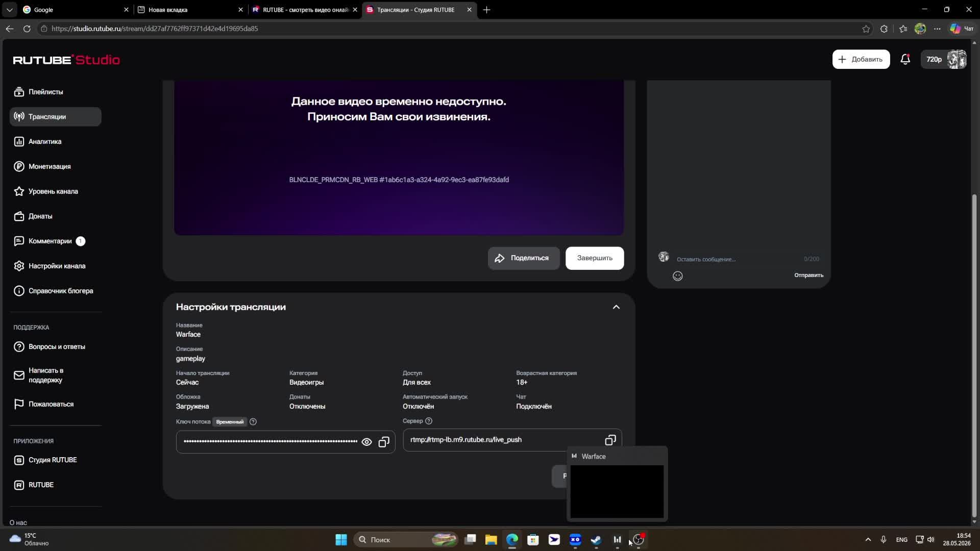
Task: Reload the page
Action: pos(27,29)
